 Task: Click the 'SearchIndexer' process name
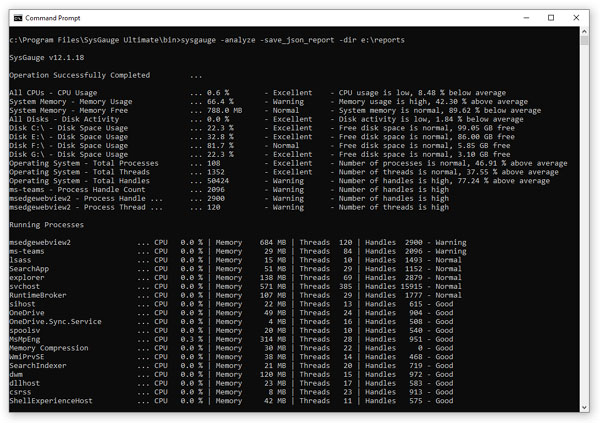pos(38,366)
